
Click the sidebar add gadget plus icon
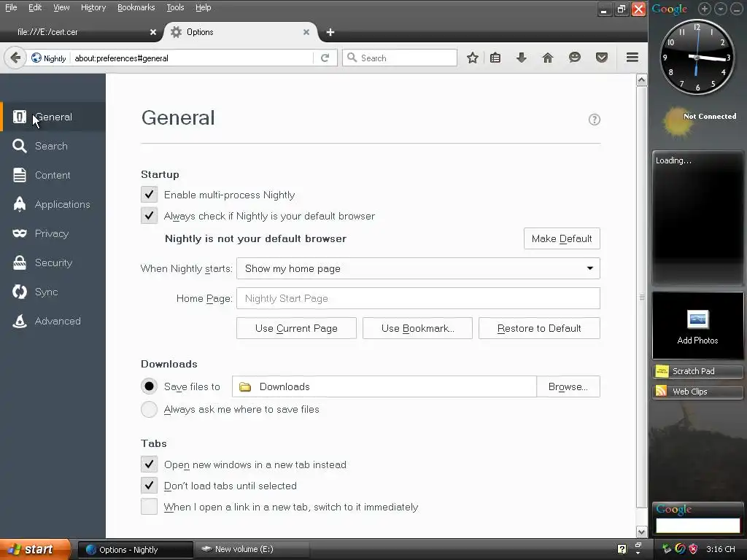click(x=705, y=9)
